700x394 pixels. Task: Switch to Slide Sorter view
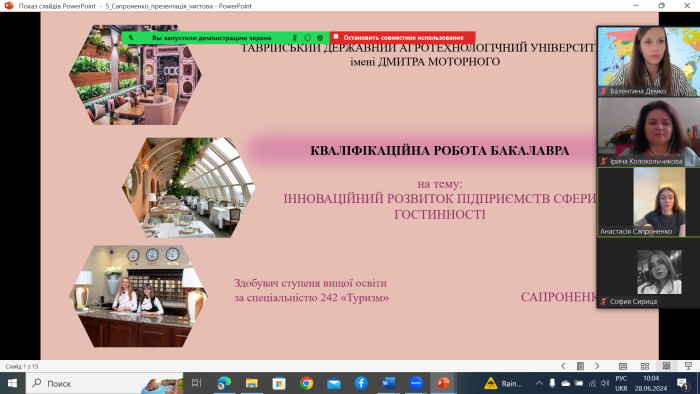click(x=645, y=366)
